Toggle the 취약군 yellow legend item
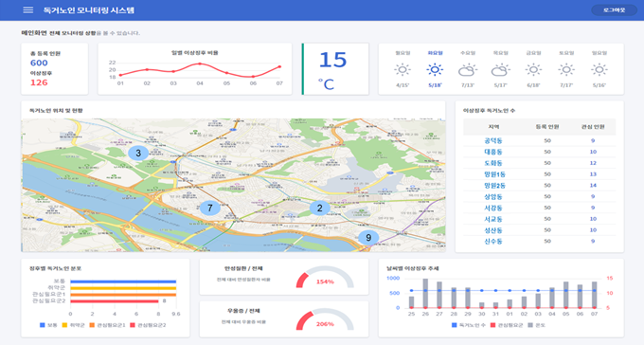This screenshot has width=644, height=345. point(74,325)
